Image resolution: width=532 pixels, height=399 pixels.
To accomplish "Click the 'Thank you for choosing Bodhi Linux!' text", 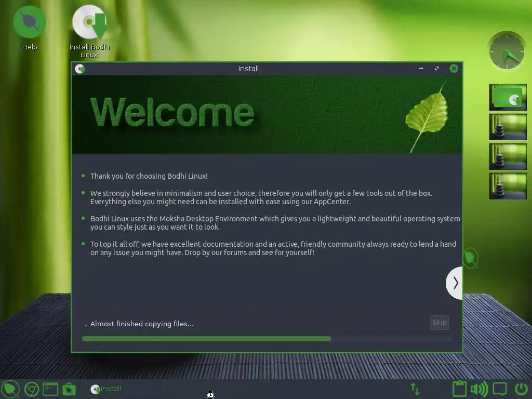I will coord(149,176).
